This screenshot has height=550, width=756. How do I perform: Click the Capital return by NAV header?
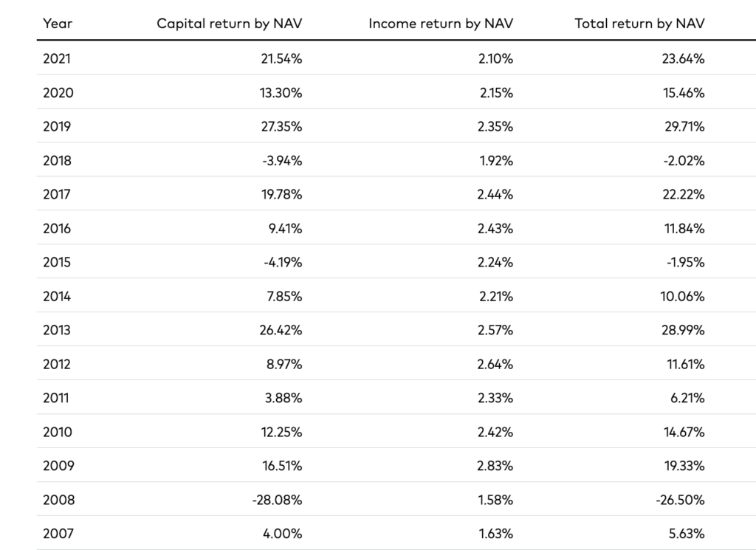[x=230, y=23]
